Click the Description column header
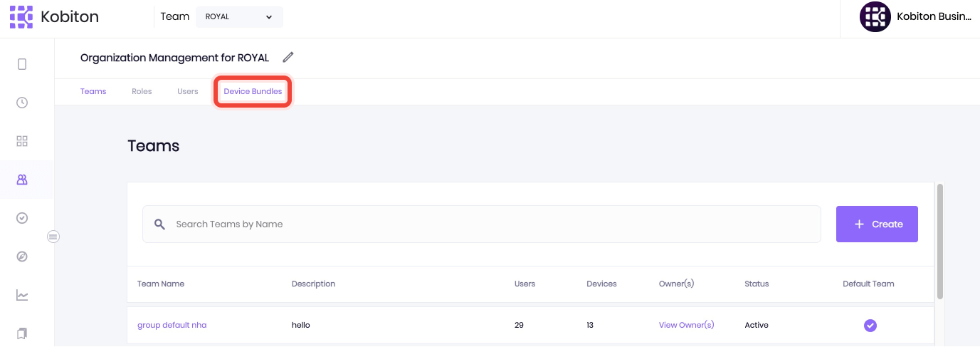 point(313,284)
